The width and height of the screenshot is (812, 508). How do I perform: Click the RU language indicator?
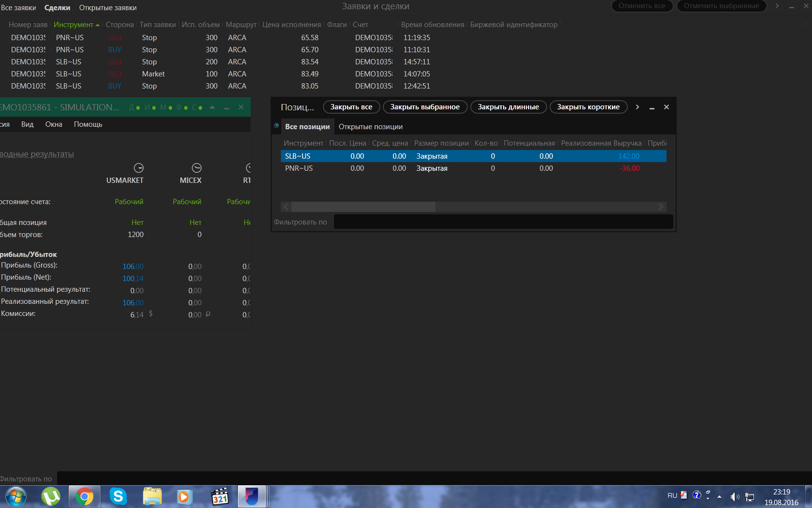pos(672,495)
